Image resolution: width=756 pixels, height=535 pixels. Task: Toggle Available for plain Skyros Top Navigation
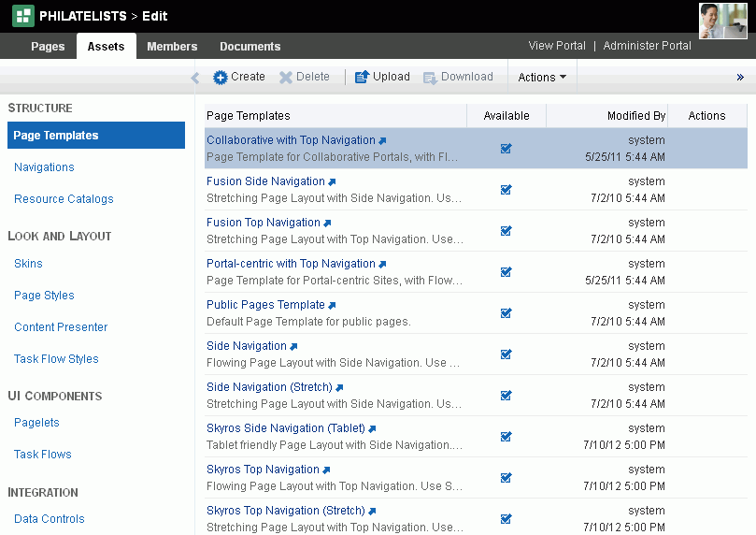coord(506,478)
